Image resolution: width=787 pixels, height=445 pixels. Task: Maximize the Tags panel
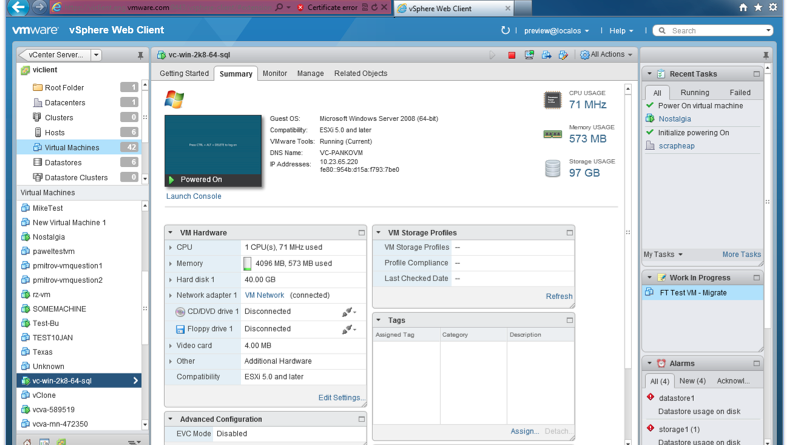[x=569, y=320]
